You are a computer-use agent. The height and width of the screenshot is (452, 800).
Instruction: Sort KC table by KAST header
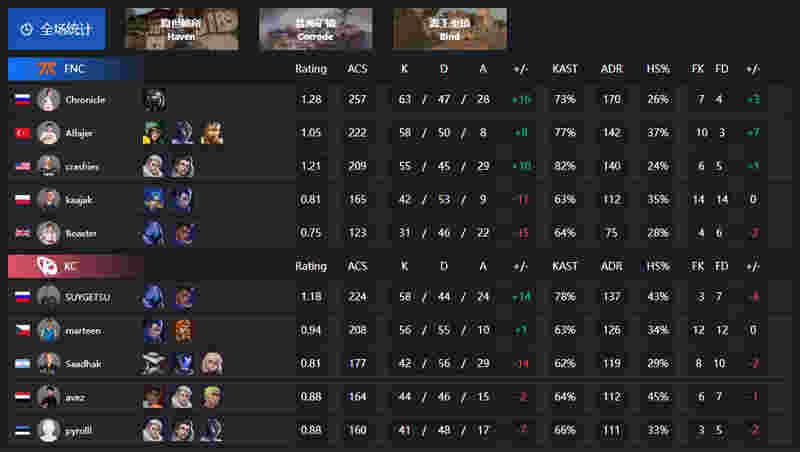click(565, 266)
